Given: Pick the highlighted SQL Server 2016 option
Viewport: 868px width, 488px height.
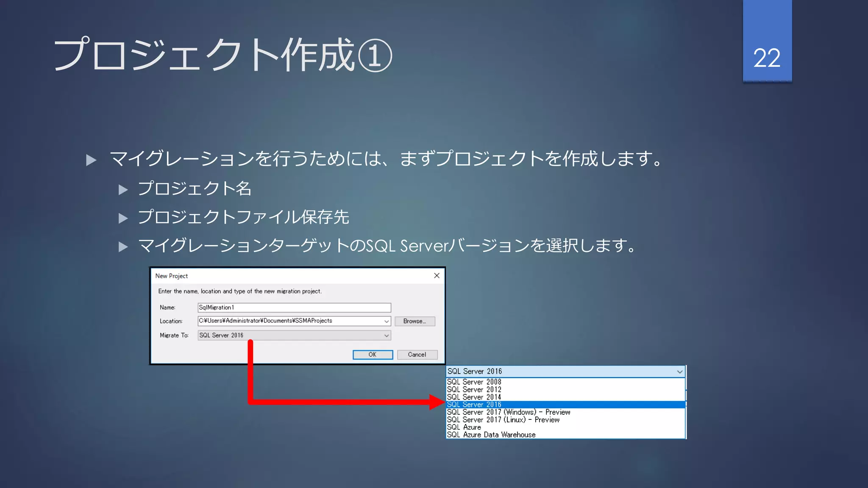Looking at the screenshot, I should tap(565, 405).
